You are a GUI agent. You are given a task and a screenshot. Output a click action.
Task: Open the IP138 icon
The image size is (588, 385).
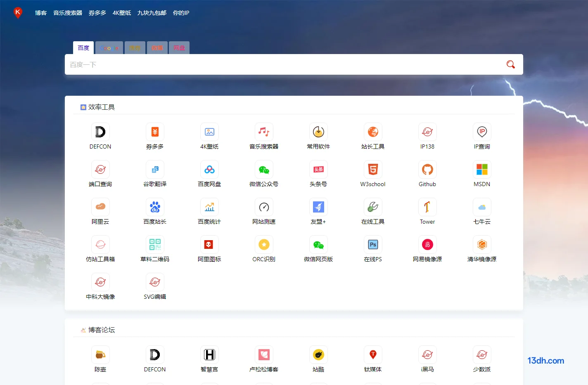tap(427, 132)
